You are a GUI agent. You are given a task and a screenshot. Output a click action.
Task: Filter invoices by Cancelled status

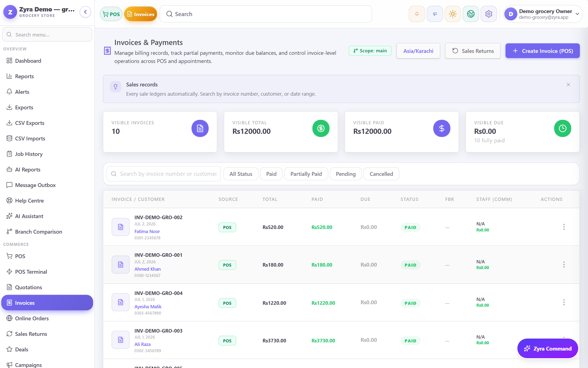[x=381, y=174]
